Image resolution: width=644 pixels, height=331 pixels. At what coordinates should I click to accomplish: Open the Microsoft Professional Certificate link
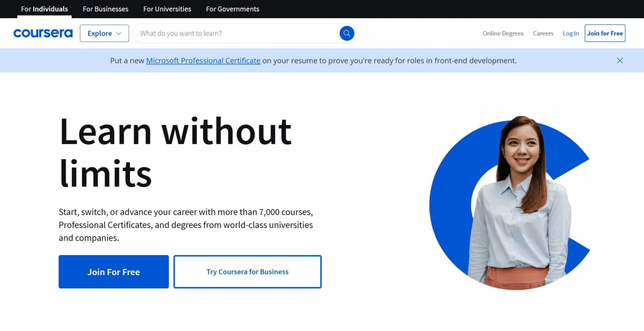(203, 60)
